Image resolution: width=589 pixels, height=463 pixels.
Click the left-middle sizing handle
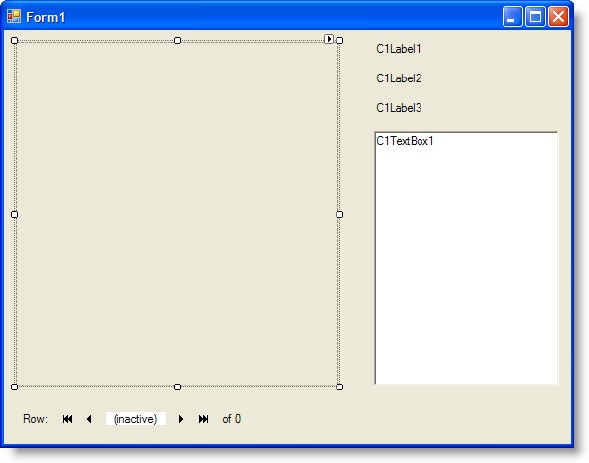point(14,214)
